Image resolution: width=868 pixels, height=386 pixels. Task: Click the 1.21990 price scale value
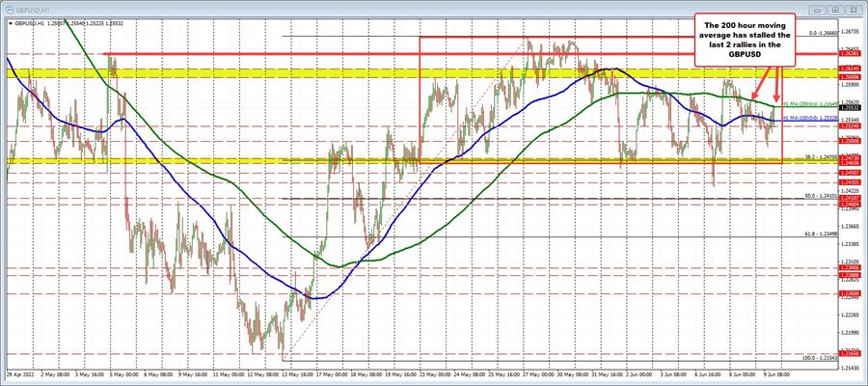tap(851, 332)
